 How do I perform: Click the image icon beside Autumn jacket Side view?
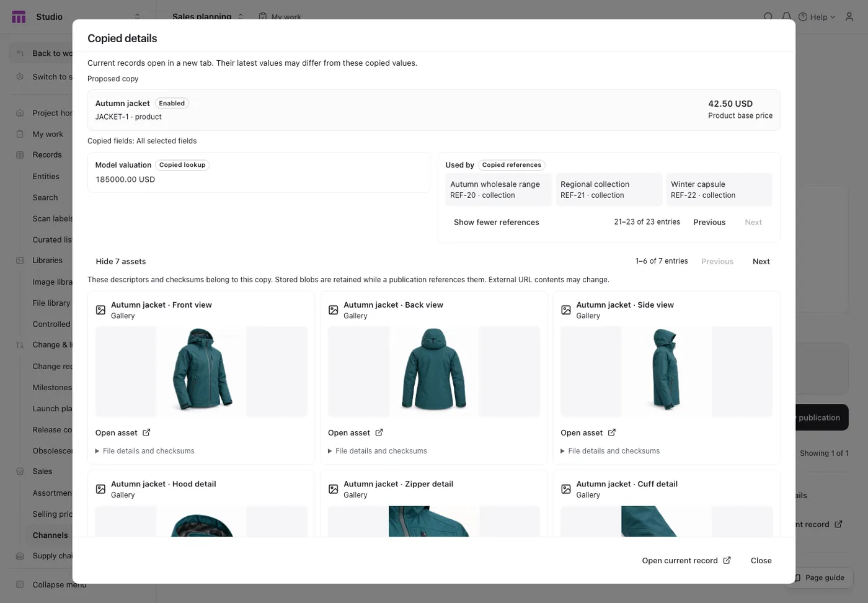pos(566,310)
